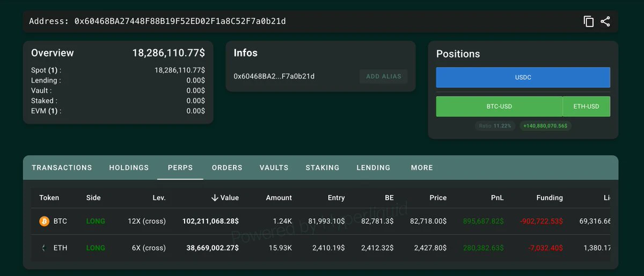The image size is (644, 276).
Task: Sort by Amount column header
Action: (279, 198)
